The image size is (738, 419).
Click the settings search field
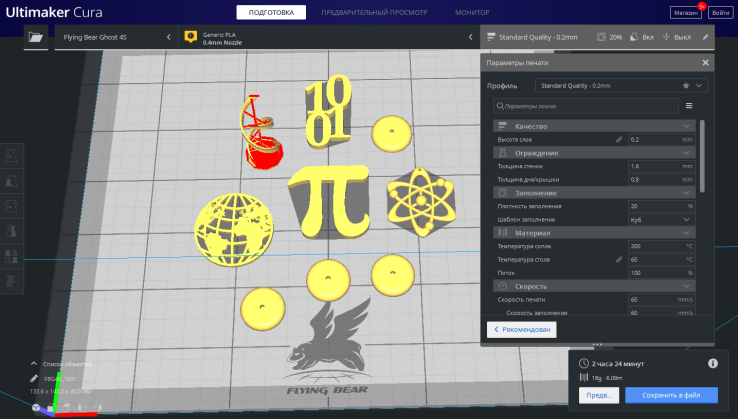coord(585,105)
